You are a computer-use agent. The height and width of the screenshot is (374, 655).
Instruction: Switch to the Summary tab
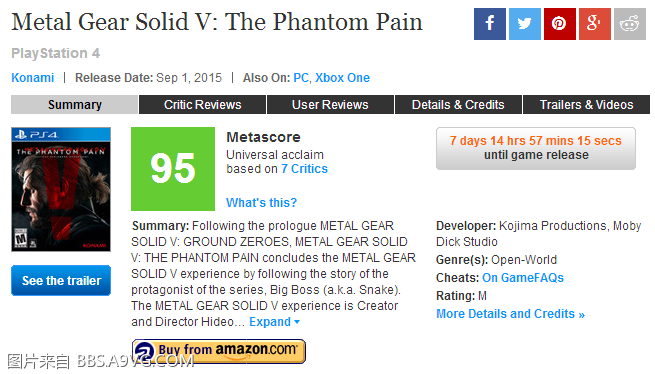point(74,104)
